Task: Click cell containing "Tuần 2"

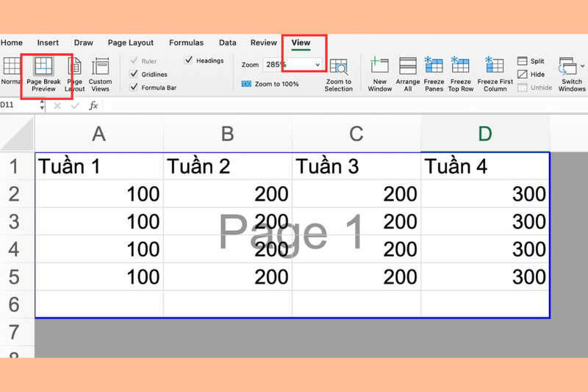Action: [x=228, y=166]
